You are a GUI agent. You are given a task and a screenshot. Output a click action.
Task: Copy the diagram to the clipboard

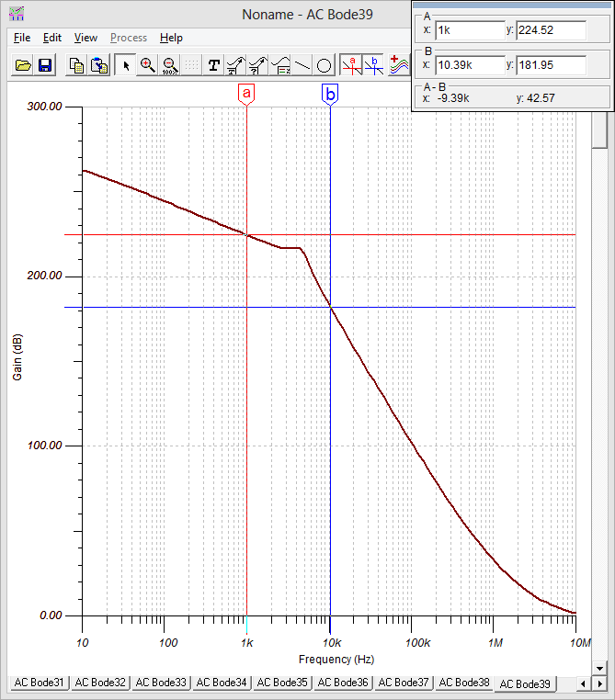point(76,65)
